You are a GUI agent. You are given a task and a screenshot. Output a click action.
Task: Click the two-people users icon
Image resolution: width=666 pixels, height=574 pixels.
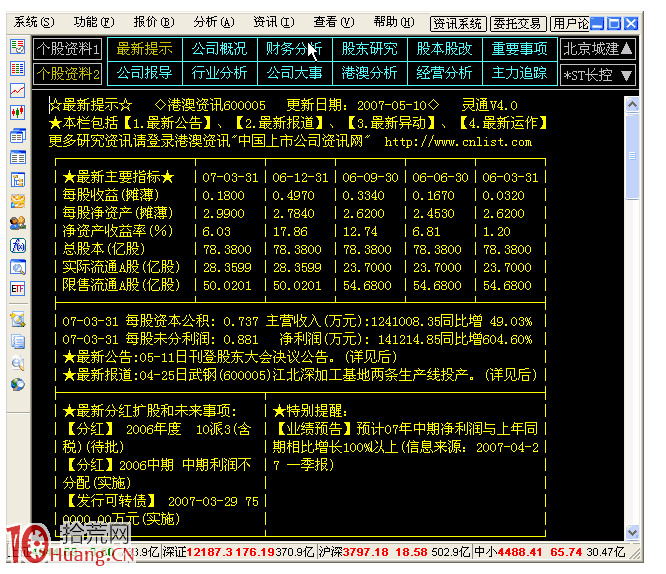click(x=17, y=223)
